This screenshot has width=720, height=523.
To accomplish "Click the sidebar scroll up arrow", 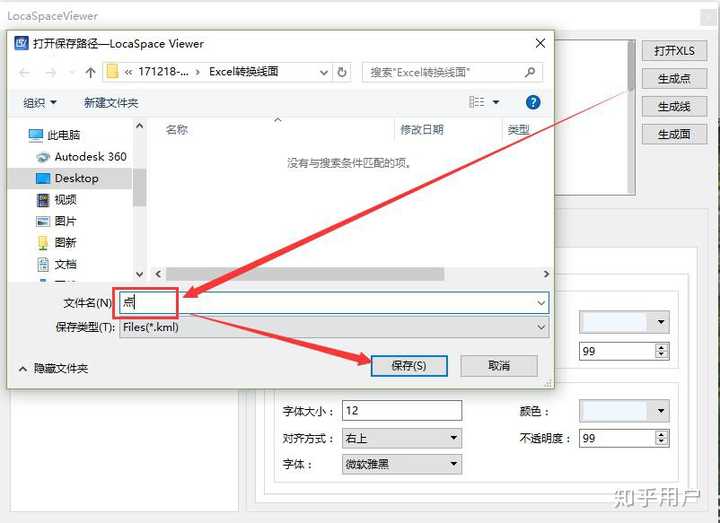I will point(140,126).
